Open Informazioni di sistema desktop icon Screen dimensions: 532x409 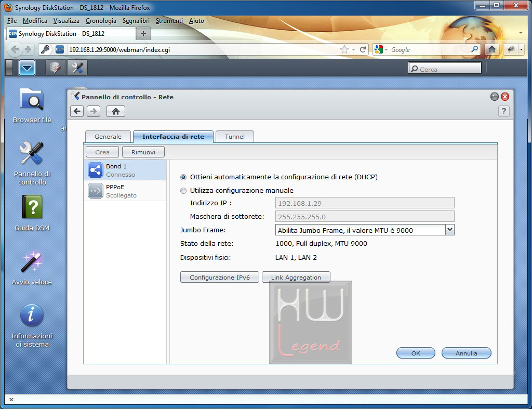tap(32, 325)
